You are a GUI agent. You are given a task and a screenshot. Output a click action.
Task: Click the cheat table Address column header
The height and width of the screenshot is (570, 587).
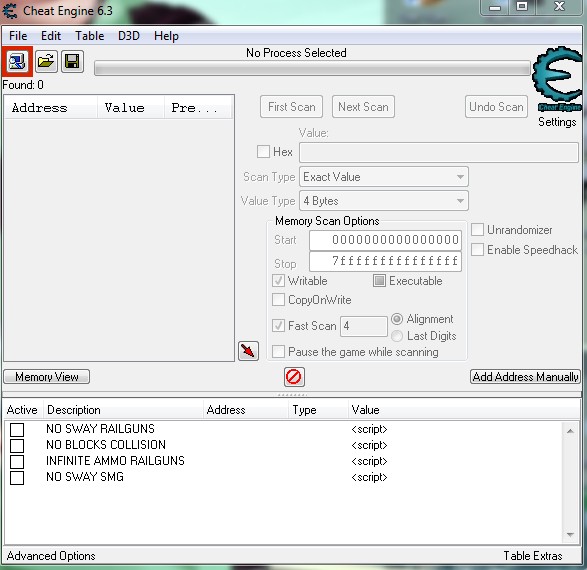click(246, 410)
